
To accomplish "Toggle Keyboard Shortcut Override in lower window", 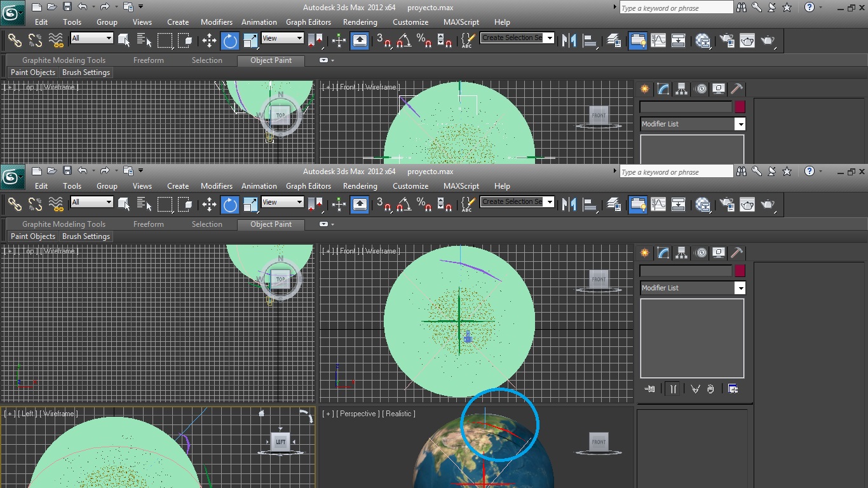I will pos(360,204).
